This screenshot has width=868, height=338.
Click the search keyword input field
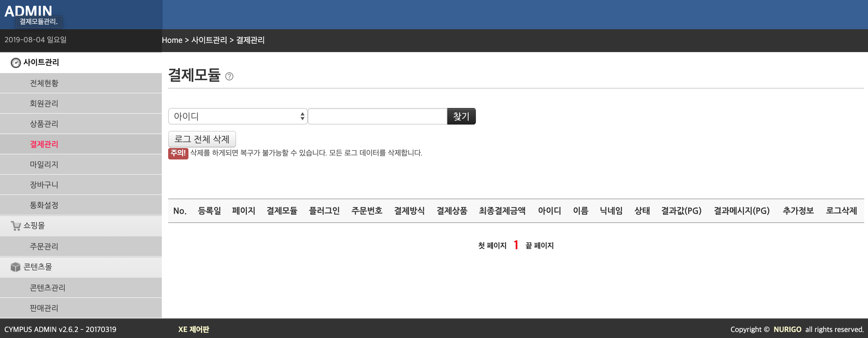click(x=378, y=116)
